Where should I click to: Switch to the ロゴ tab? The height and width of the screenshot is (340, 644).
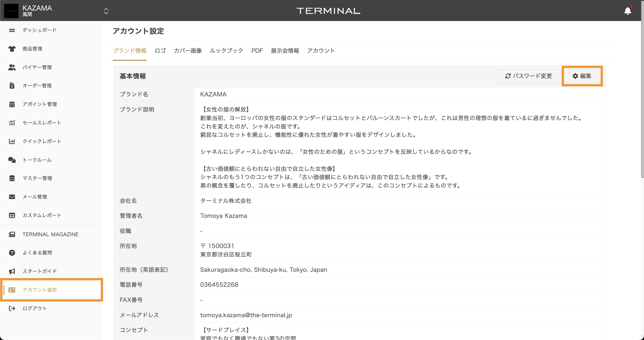[160, 51]
